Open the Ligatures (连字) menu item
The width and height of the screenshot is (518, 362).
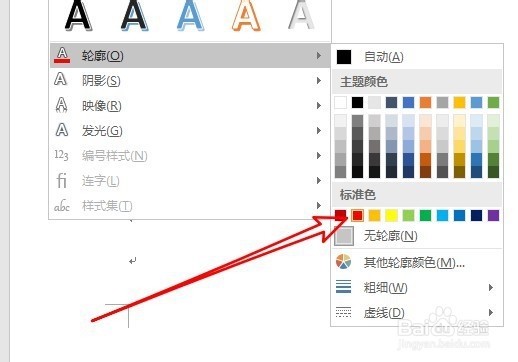(x=190, y=181)
